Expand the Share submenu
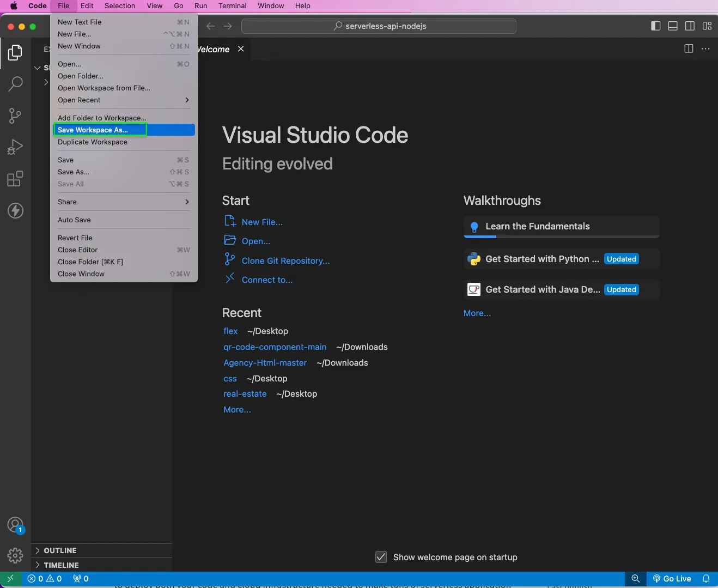 (x=124, y=202)
